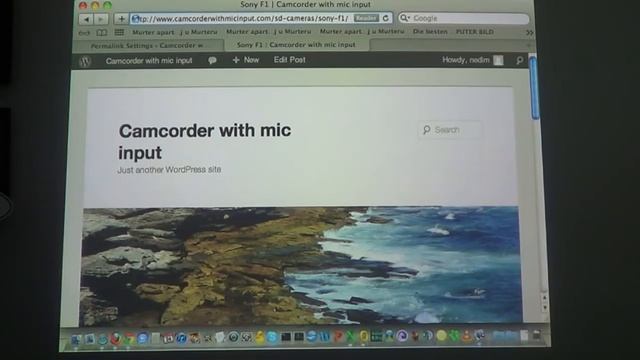Open 'Camcorder with mic input' admin bar menu
The width and height of the screenshot is (640, 360).
tap(149, 61)
